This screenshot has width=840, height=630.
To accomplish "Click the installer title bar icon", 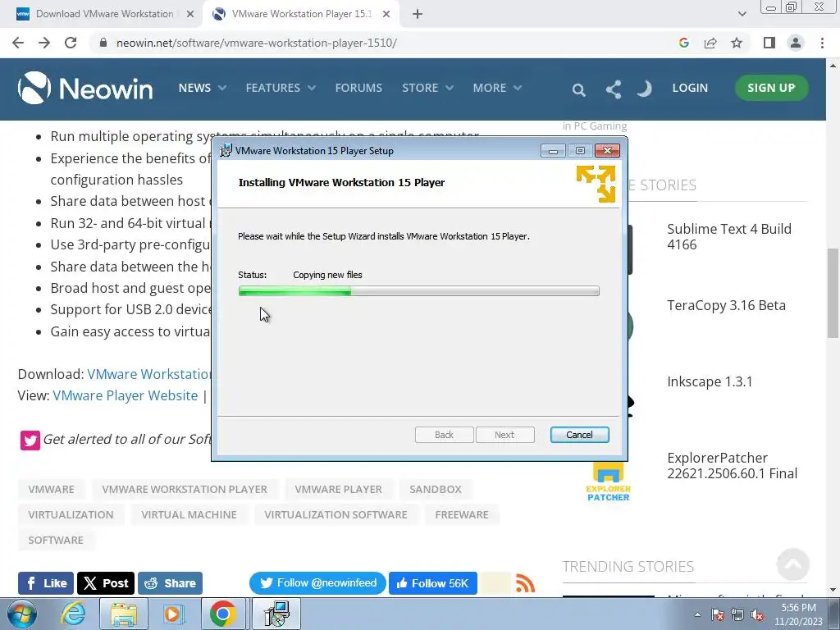I will (x=226, y=151).
